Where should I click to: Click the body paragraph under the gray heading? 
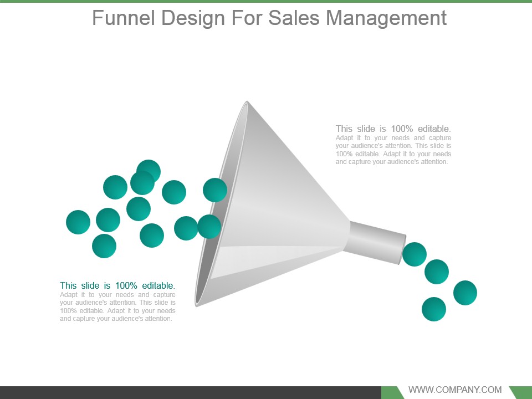[393, 150]
